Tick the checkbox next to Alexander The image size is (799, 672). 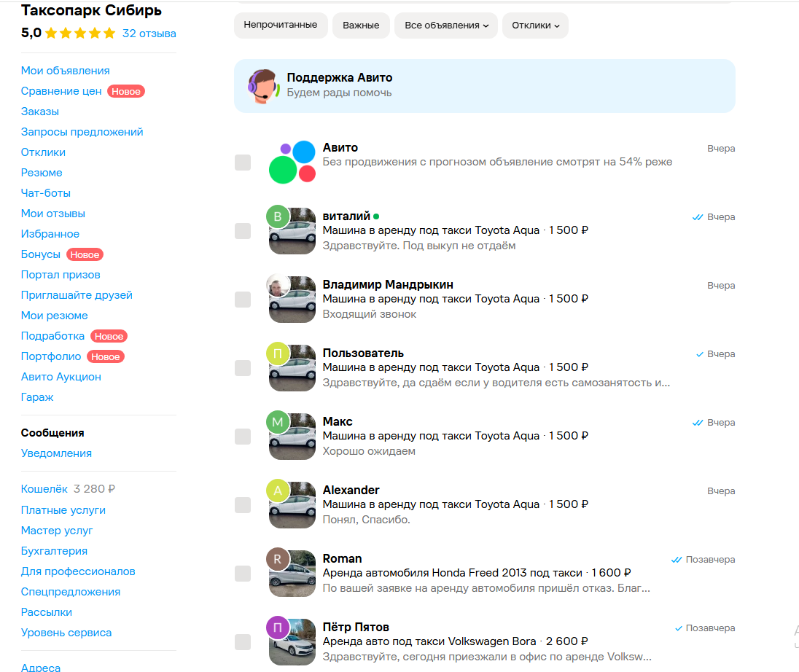(243, 505)
